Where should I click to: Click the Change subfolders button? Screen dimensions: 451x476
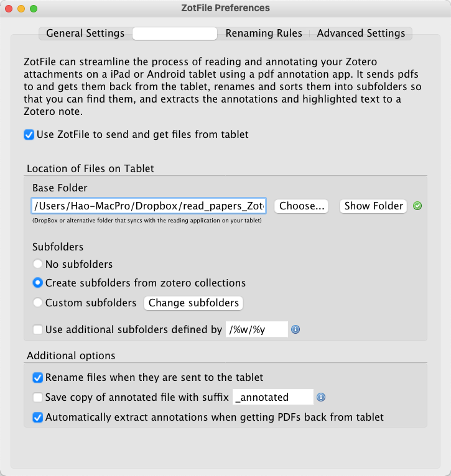[193, 303]
